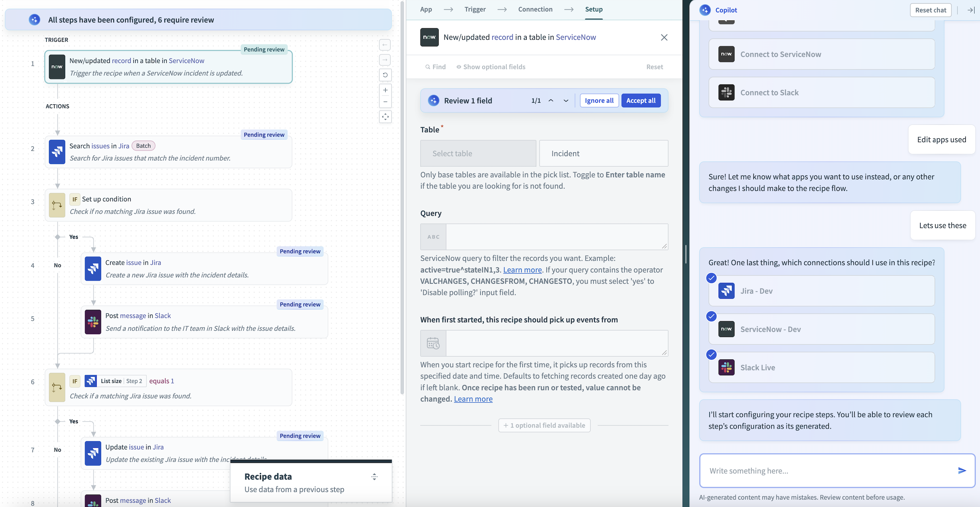Image resolution: width=980 pixels, height=507 pixels.
Task: Click the fit-to-screen icon on canvas toolbar
Action: [x=385, y=117]
